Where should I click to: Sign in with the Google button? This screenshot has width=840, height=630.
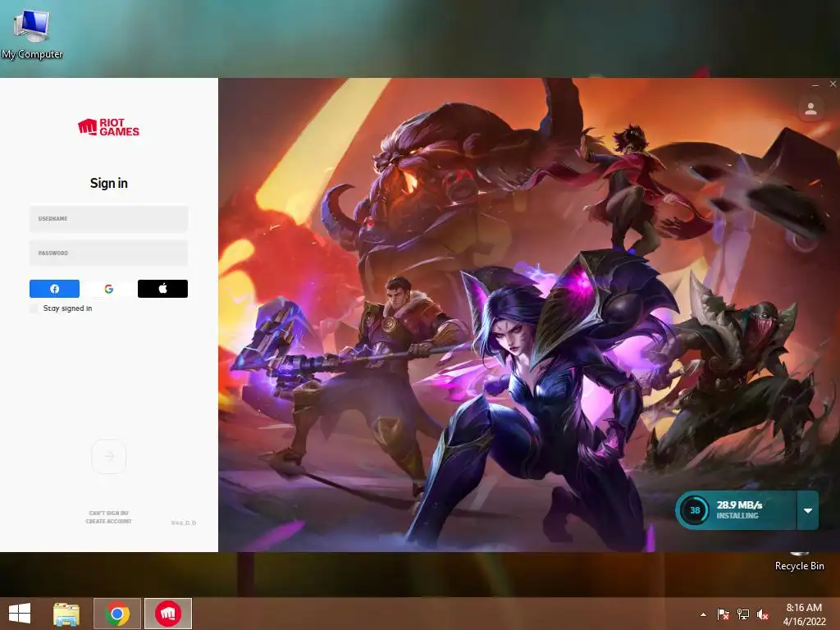click(109, 289)
